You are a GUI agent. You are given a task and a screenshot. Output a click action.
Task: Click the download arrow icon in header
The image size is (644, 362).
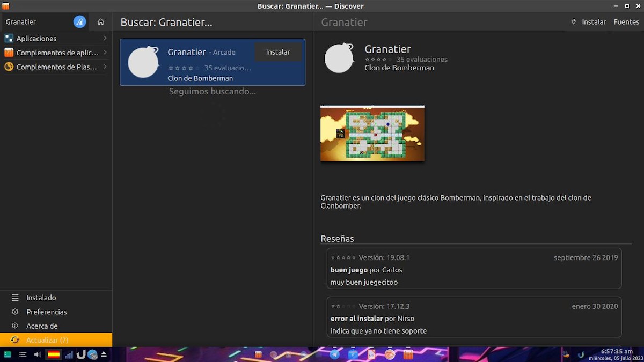574,22
